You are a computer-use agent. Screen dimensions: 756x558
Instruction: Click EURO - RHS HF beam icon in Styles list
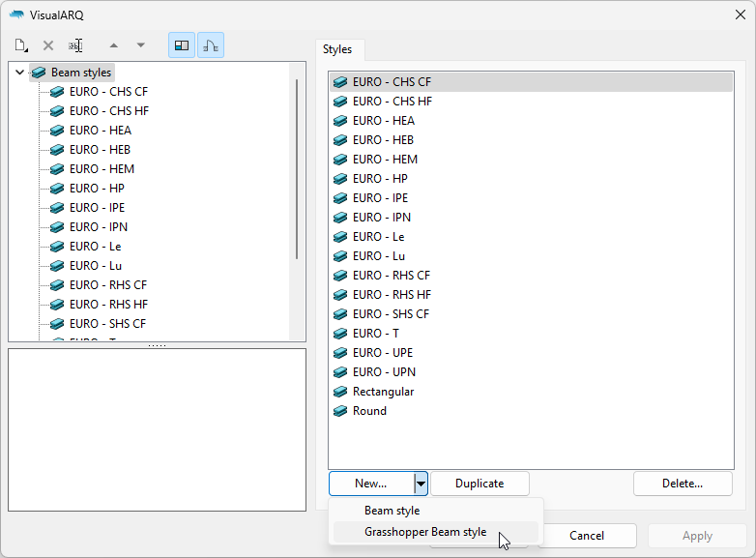(x=340, y=295)
